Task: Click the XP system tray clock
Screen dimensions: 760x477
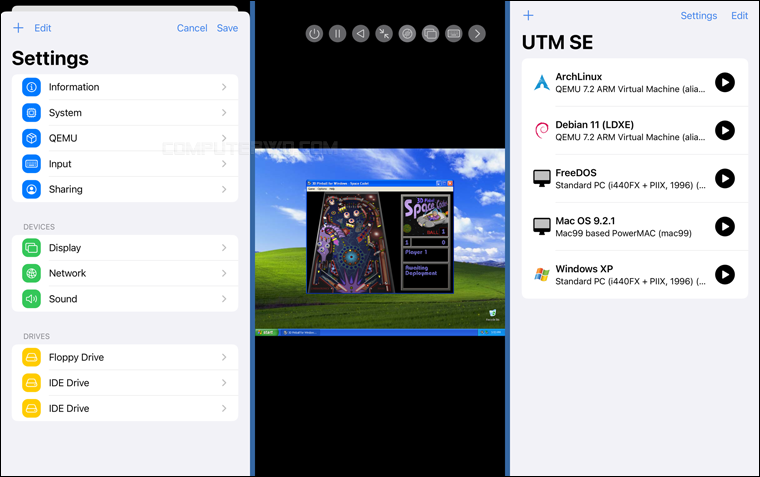Action: tap(496, 333)
